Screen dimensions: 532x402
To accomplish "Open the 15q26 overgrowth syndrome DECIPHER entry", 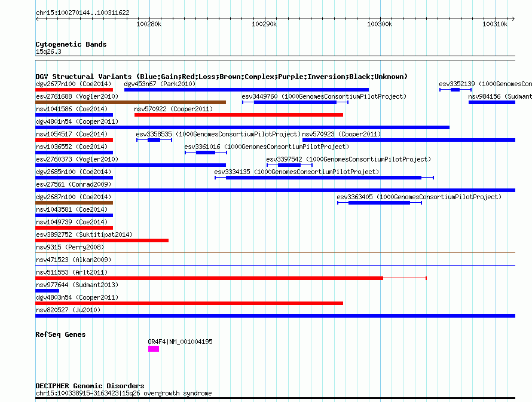I will click(124, 393).
